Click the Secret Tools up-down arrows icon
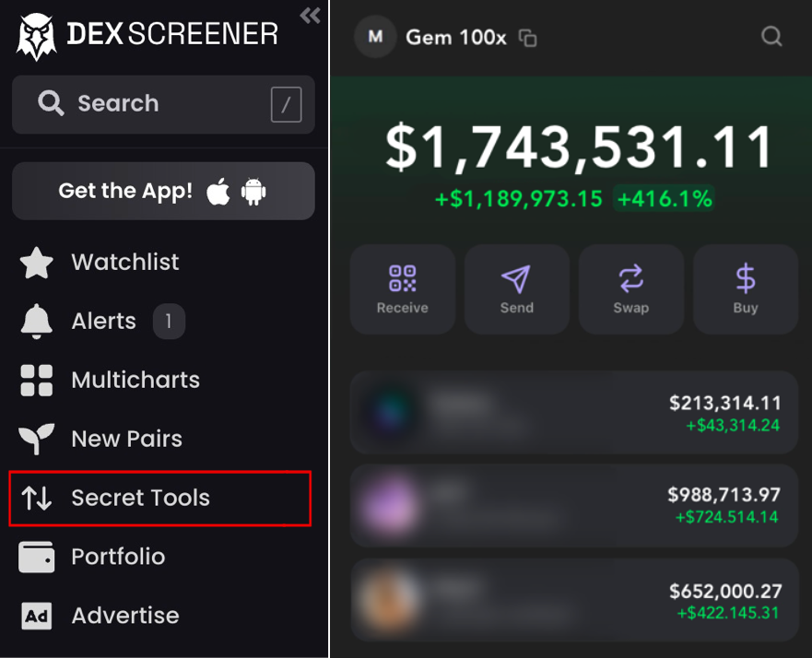812x658 pixels. pyautogui.click(x=36, y=498)
